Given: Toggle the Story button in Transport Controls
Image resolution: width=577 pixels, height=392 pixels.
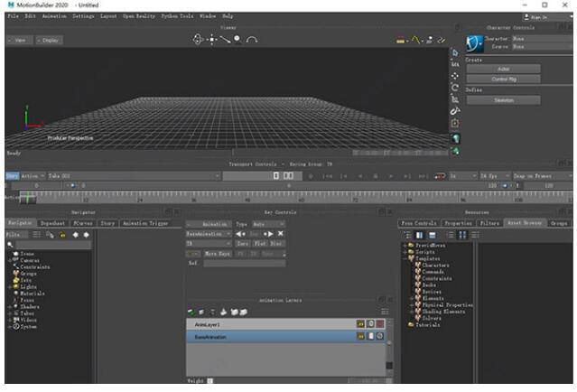Looking at the screenshot, I should pos(12,176).
